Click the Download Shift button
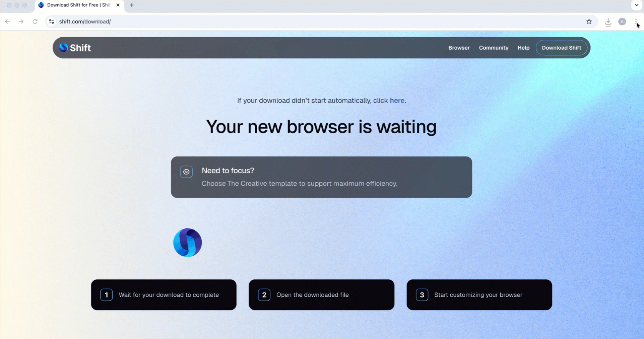This screenshot has width=644, height=339. click(x=561, y=48)
